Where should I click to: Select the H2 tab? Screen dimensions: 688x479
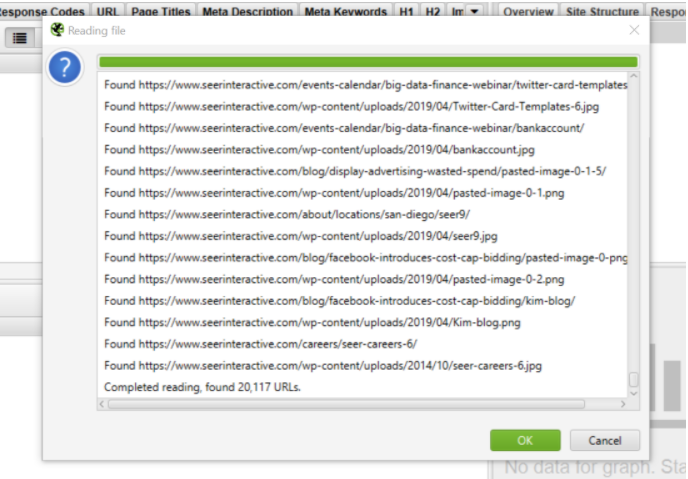click(x=432, y=12)
